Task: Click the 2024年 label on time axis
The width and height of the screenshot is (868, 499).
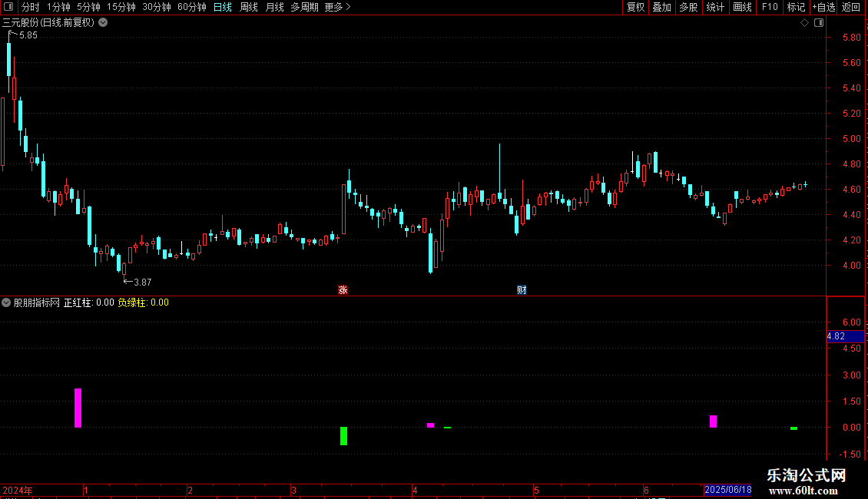Action: tap(18, 490)
